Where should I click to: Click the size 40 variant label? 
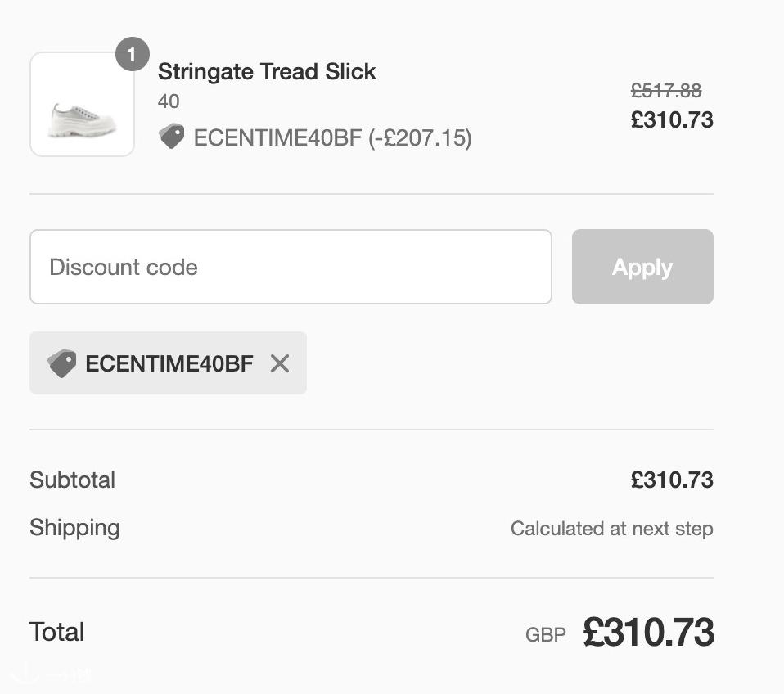click(x=169, y=101)
